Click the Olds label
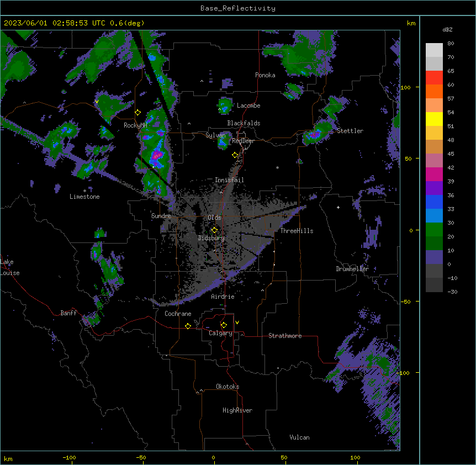Image resolution: width=476 pixels, height=465 pixels. click(214, 218)
